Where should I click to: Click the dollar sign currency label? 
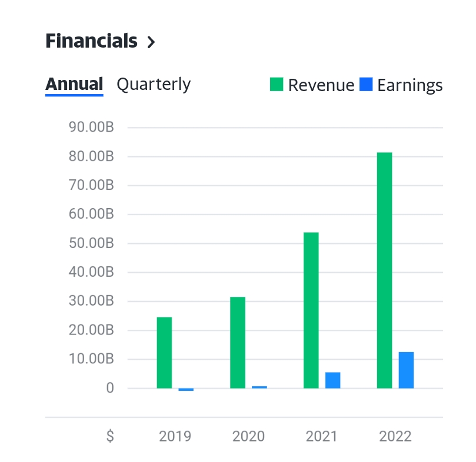click(x=110, y=436)
